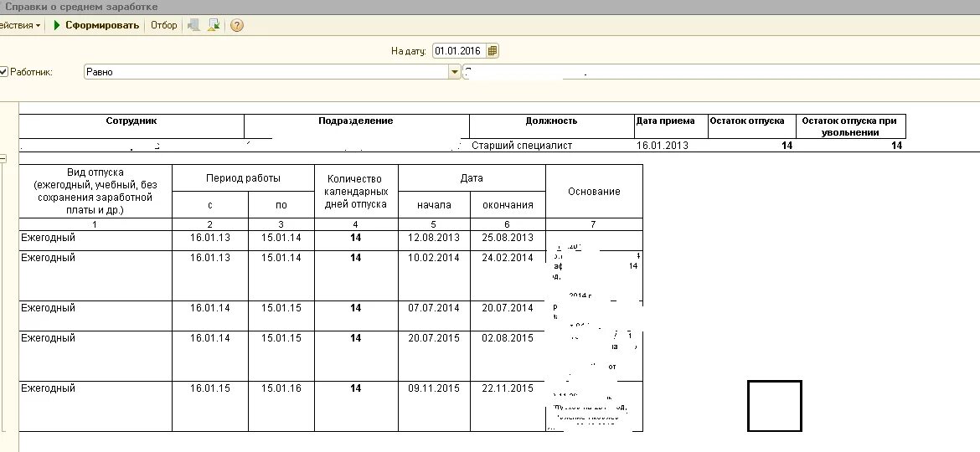Select the Остаток отпуска header cell

751,126
